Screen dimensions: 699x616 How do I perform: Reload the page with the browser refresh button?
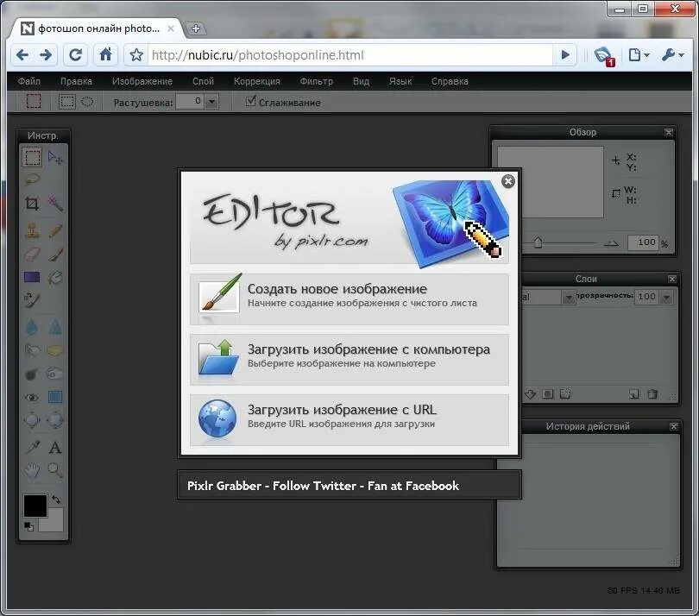75,55
